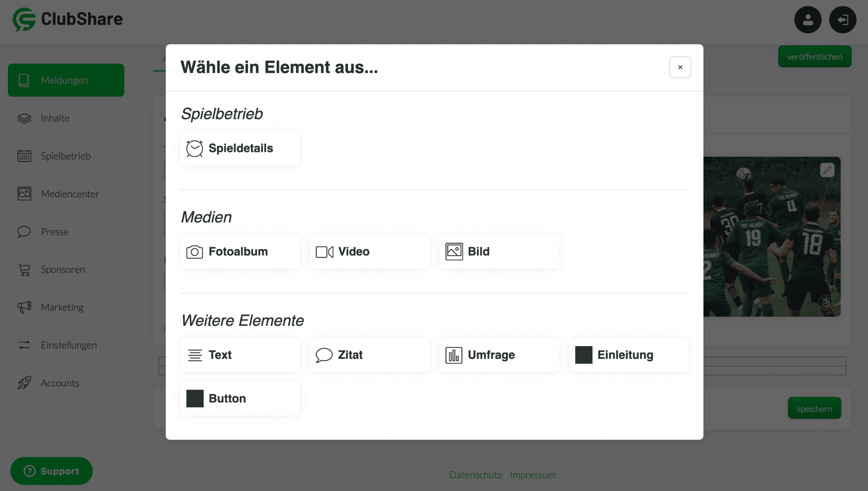The width and height of the screenshot is (868, 491).
Task: Open Spielbetrieb in the sidebar
Action: (66, 156)
